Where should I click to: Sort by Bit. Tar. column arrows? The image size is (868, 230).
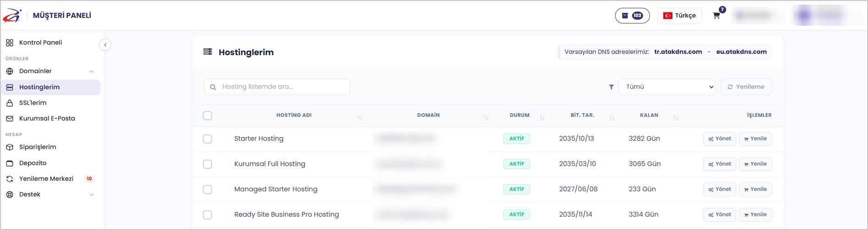coord(612,118)
